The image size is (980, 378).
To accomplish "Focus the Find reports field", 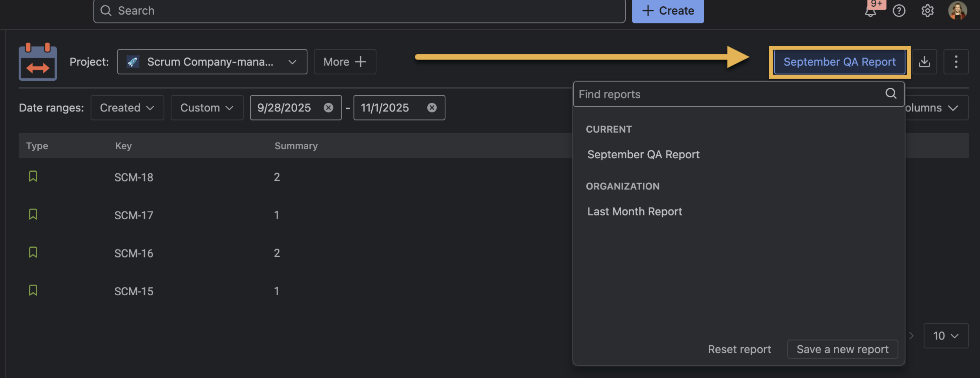I will coord(738,94).
